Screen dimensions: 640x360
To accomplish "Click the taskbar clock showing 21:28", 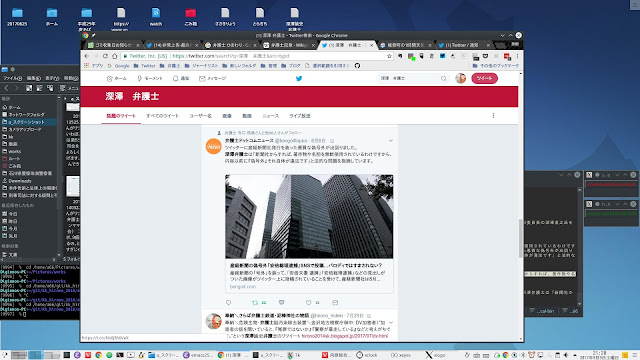I will pos(599,355).
